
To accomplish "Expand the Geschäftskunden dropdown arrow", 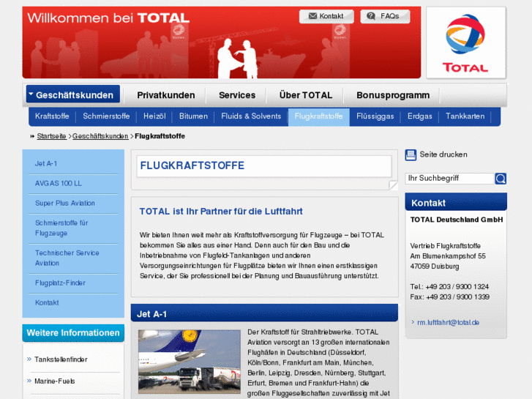I will click(x=31, y=94).
